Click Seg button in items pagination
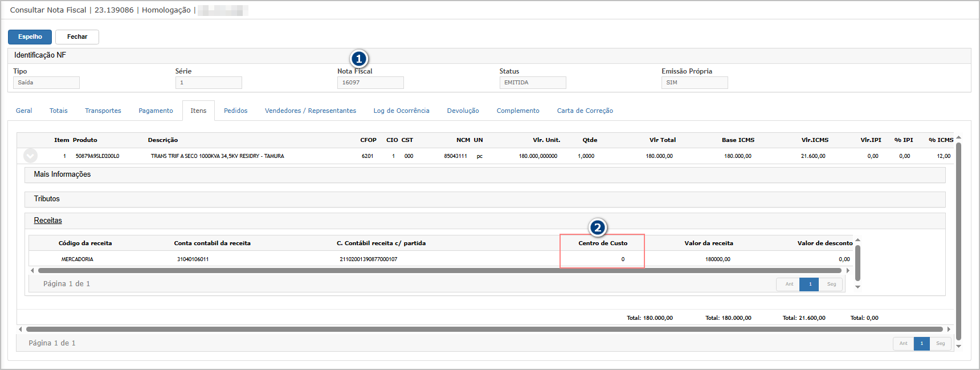The image size is (980, 370). [940, 343]
